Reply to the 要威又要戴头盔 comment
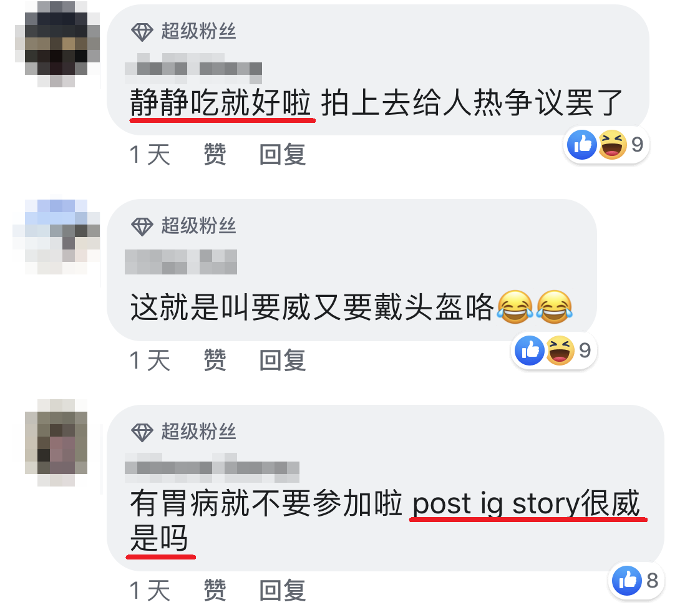This screenshot has height=615, width=700. tap(283, 360)
